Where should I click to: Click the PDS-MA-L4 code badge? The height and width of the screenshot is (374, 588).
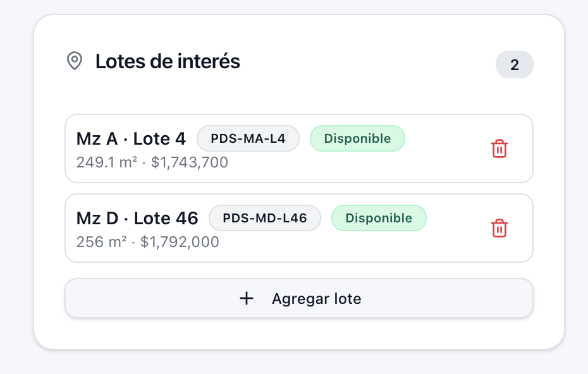[248, 138]
